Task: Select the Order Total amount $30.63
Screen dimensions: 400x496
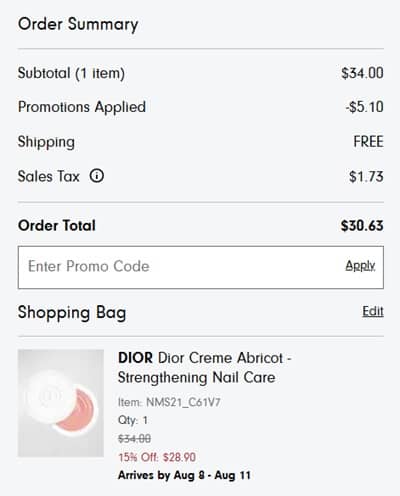Action: (362, 226)
